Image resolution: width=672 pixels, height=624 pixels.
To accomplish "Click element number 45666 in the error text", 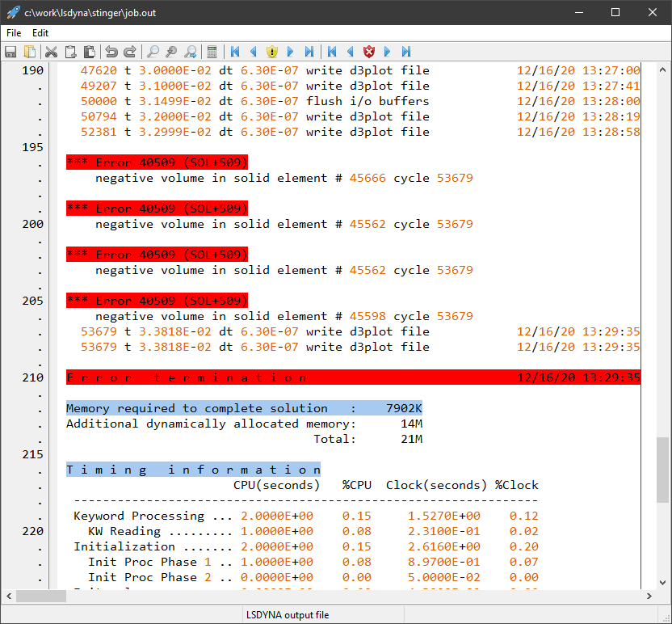I will [367, 178].
